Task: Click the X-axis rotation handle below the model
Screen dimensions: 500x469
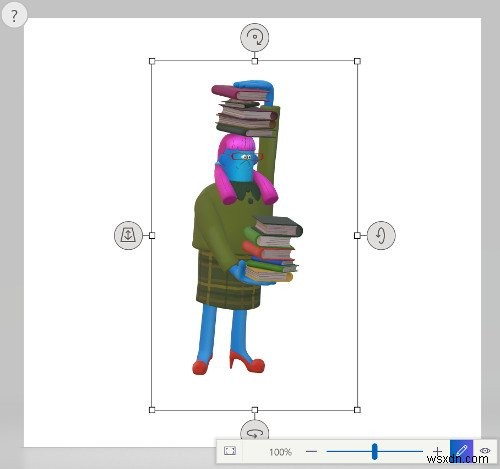Action: coord(255,430)
